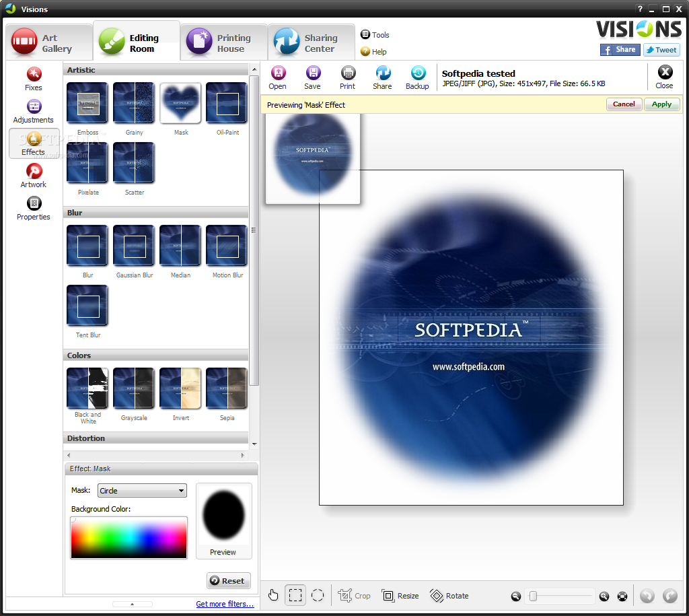Select the hand pan tool
689x616 pixels.
273,595
